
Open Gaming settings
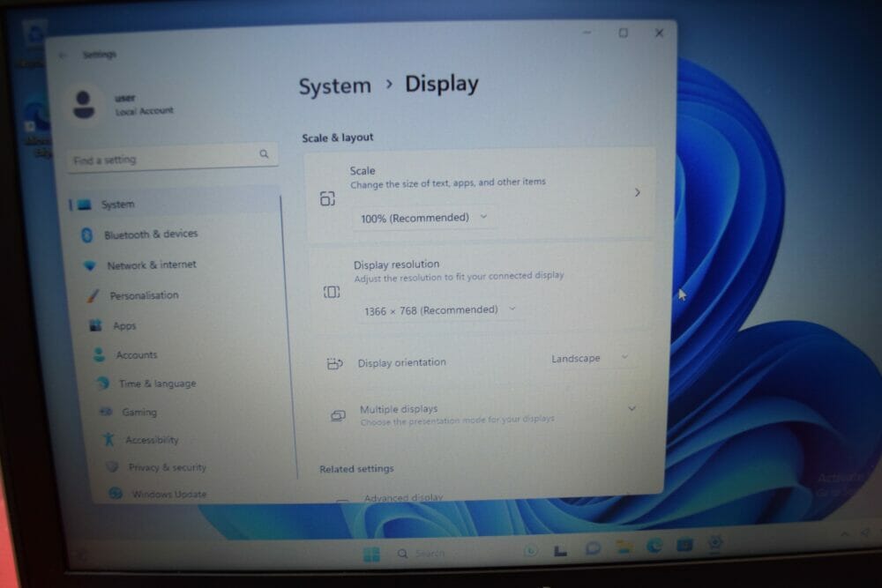tap(139, 412)
